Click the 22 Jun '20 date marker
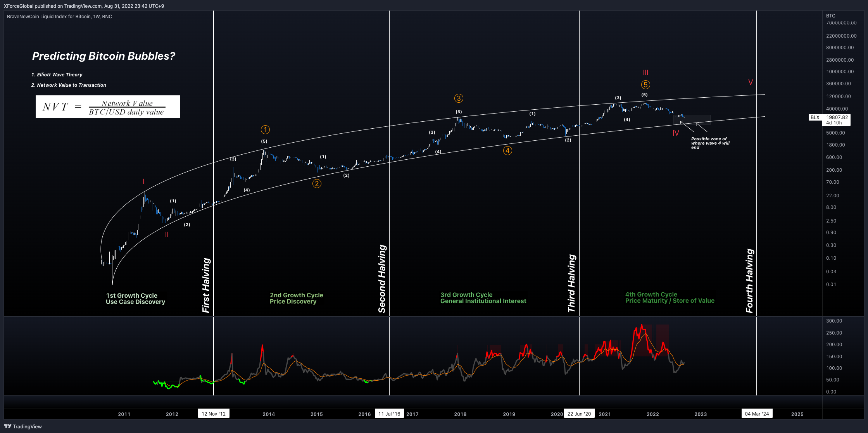This screenshot has width=868, height=433. (x=579, y=414)
